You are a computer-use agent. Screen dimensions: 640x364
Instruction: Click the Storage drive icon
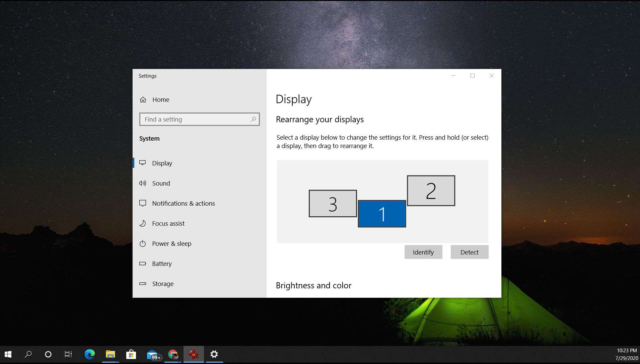coord(143,284)
